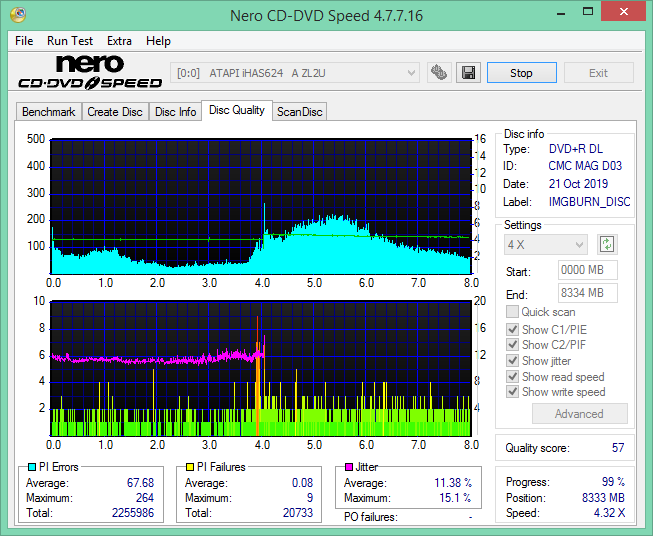Switch to the Create Disc tab
This screenshot has width=653, height=536.
(115, 112)
